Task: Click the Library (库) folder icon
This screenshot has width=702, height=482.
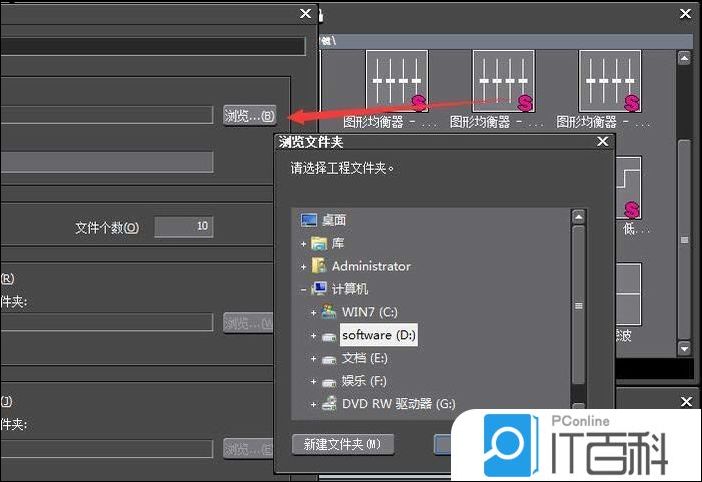Action: click(x=319, y=243)
